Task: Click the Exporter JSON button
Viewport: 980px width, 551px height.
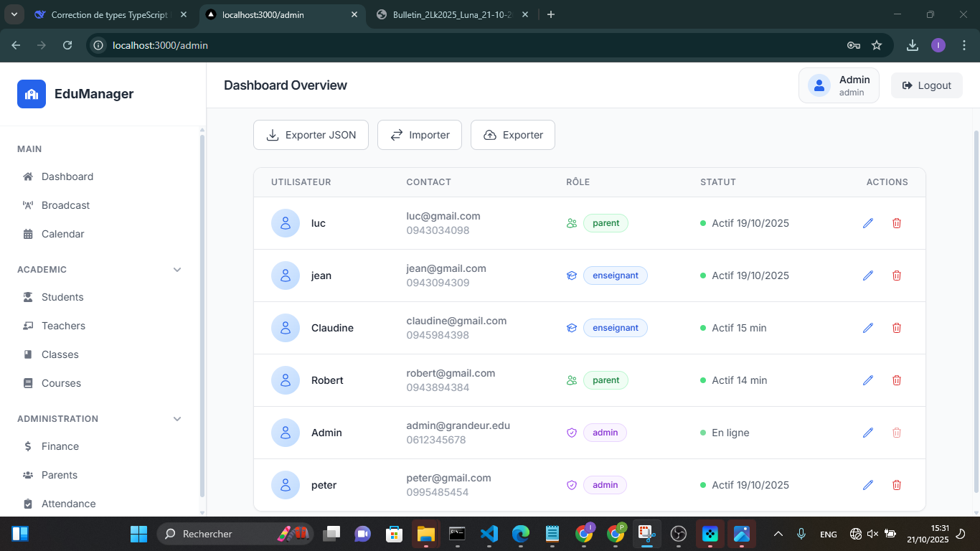Action: 311,135
